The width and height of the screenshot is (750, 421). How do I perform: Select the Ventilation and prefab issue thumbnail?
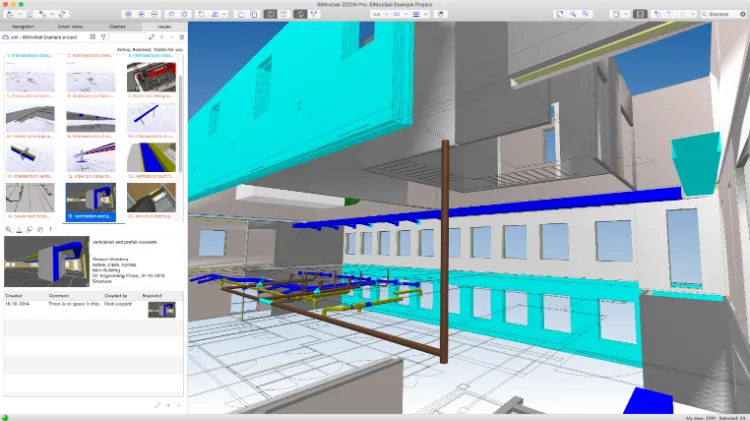[90, 199]
